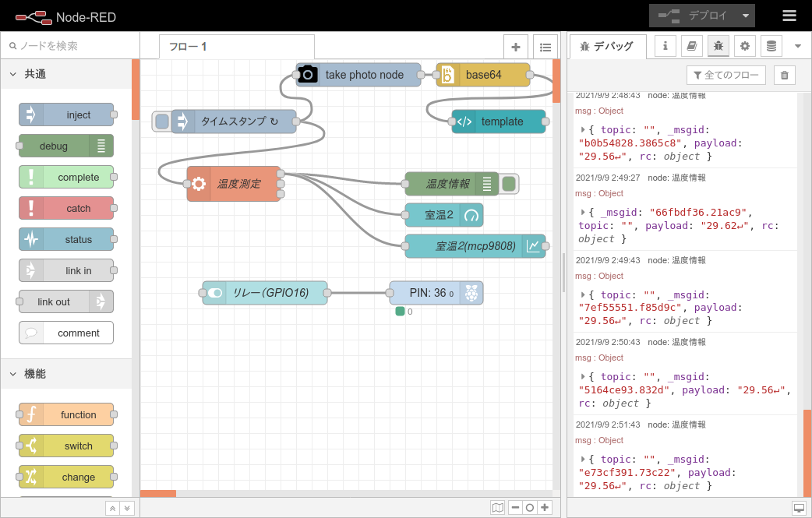Select the 温度情報 debug node
Screen dimensions: 812x518
click(x=451, y=184)
